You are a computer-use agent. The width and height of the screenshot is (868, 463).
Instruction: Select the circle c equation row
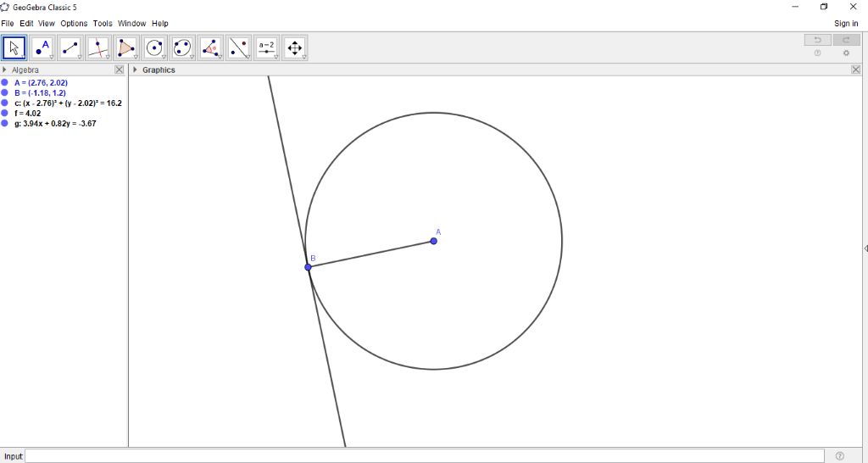coord(68,103)
